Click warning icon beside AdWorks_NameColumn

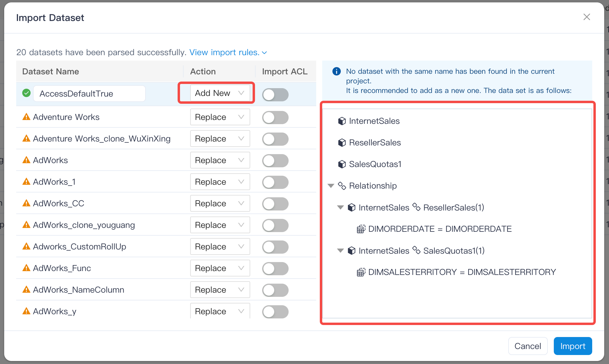[26, 289]
